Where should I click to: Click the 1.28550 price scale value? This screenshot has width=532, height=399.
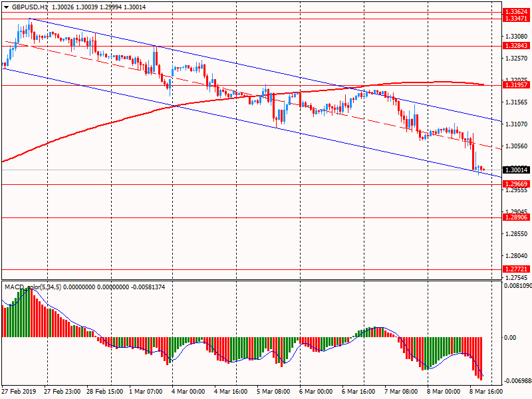pyautogui.click(x=517, y=234)
